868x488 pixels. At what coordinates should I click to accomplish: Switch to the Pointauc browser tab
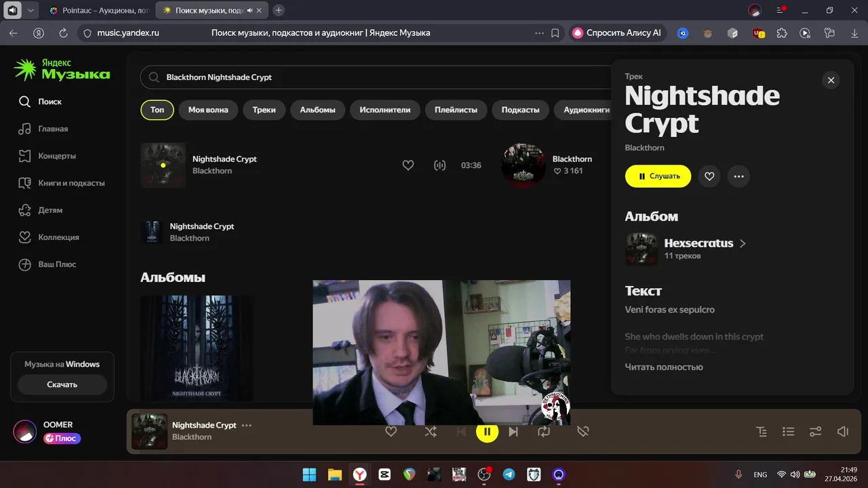(x=100, y=10)
